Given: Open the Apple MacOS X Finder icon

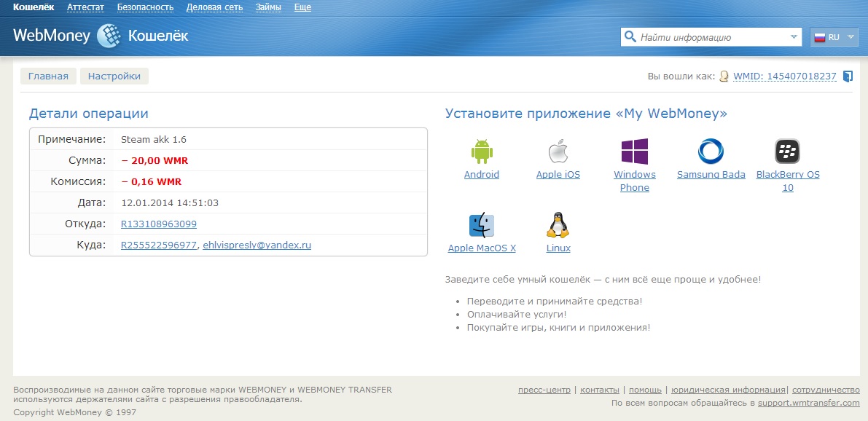Looking at the screenshot, I should tap(482, 225).
